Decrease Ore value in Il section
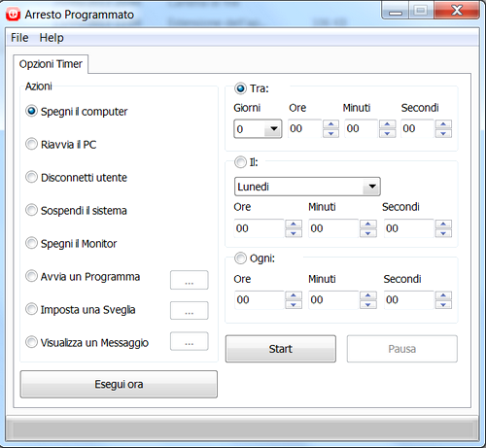486x448 pixels. point(294,233)
